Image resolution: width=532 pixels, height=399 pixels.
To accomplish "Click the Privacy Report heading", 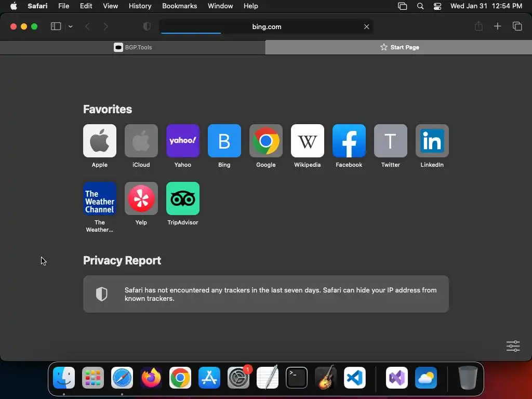I will [122, 260].
